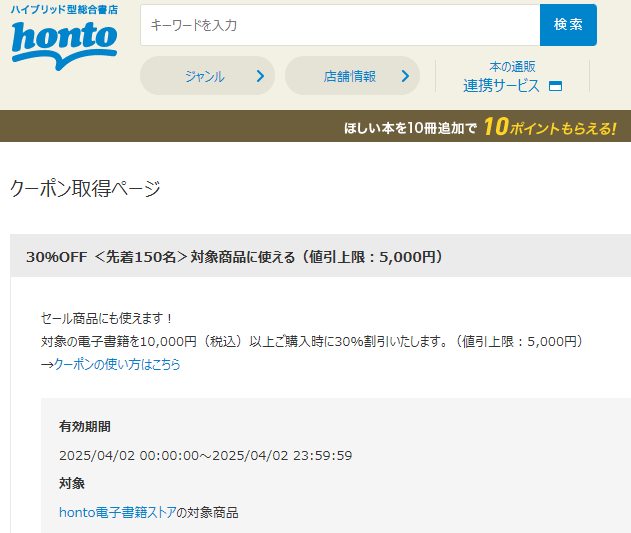Image resolution: width=631 pixels, height=533 pixels.
Task: Click the window icon next to 連携サービス
Action: tap(555, 86)
